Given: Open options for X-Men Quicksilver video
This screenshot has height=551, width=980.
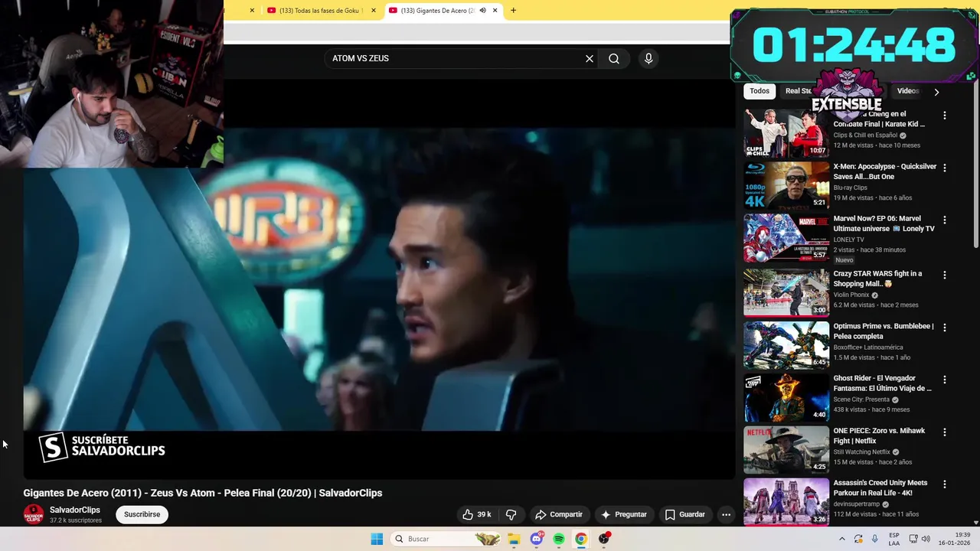Looking at the screenshot, I should point(945,168).
